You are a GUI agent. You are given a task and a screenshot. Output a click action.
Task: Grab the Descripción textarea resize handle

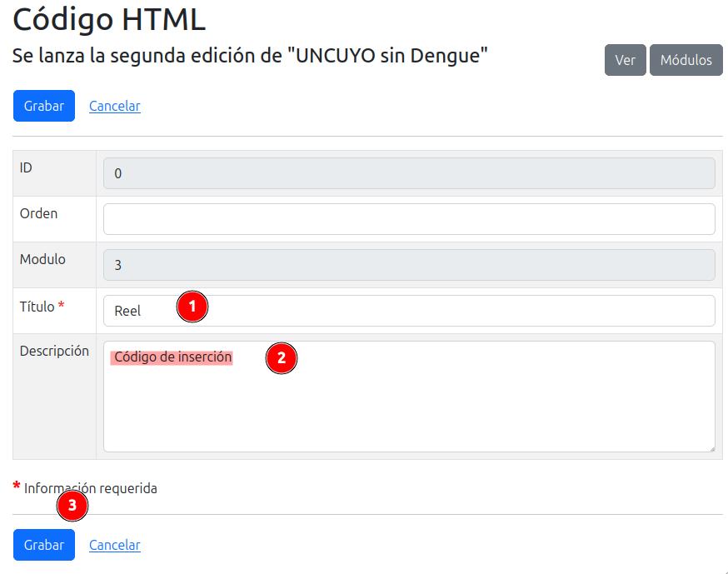[710, 447]
